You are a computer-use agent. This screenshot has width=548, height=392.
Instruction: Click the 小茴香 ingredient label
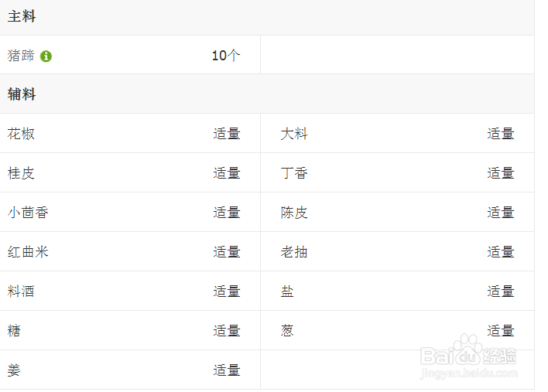pos(28,213)
